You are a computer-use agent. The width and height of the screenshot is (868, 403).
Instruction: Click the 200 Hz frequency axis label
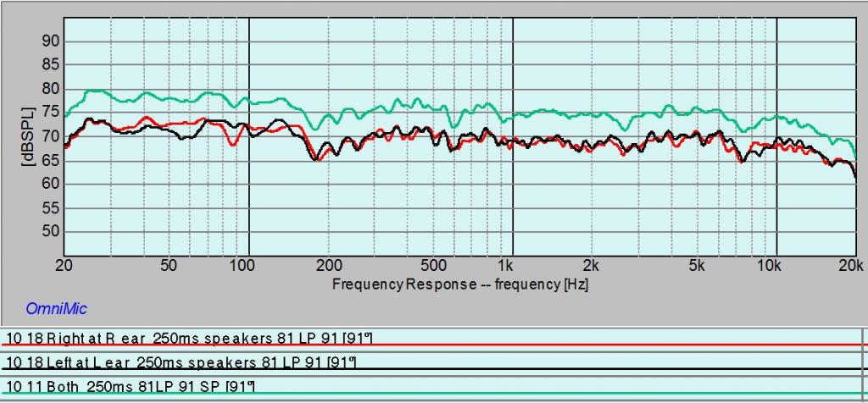[x=328, y=265]
